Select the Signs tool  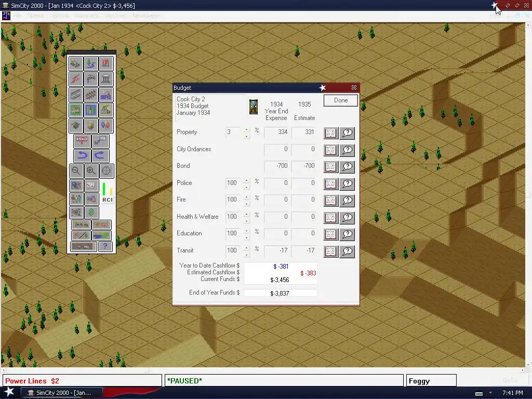[x=82, y=141]
